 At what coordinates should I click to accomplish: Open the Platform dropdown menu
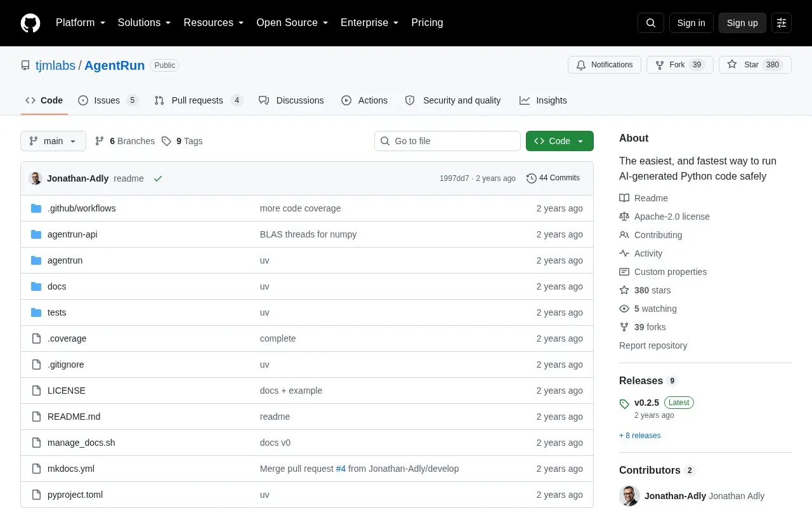81,23
